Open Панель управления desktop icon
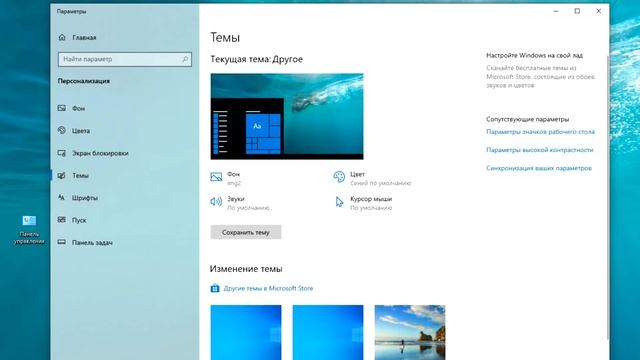 [29, 230]
